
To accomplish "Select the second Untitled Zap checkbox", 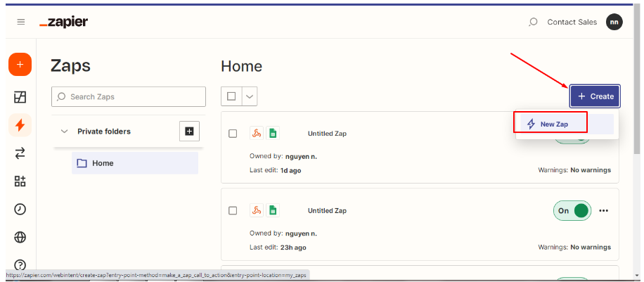I will pos(233,210).
